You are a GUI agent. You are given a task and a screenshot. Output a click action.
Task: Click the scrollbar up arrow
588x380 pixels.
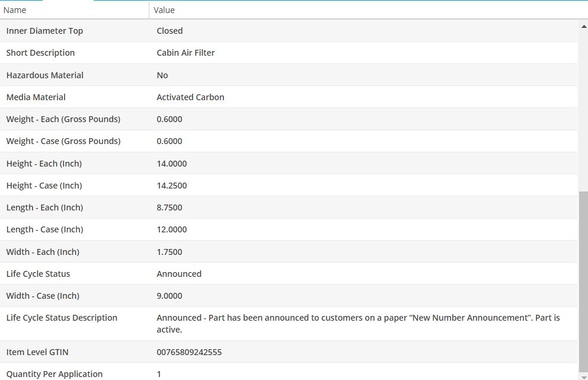(x=583, y=26)
